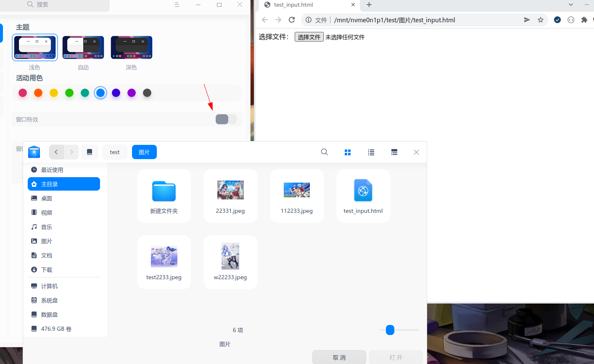Pick the green accent color
Image resolution: width=594 pixels, height=364 pixels.
[x=69, y=93]
